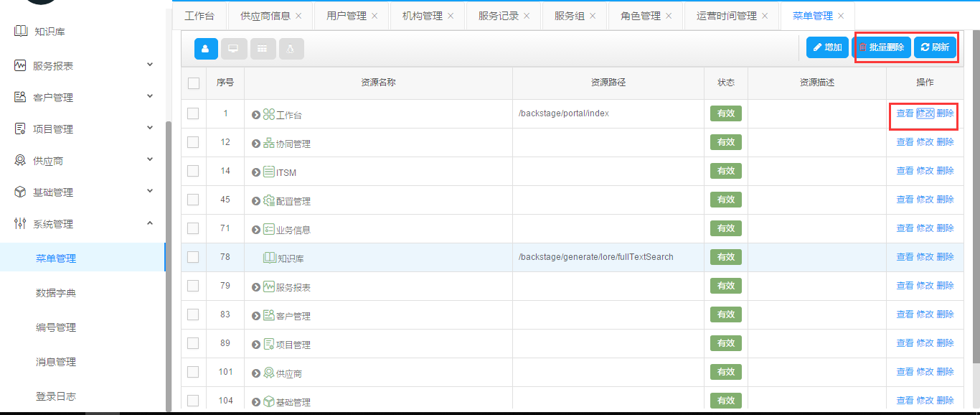Click the 服务报表 chart icon in sidebar
The height and width of the screenshot is (415, 980).
20,65
